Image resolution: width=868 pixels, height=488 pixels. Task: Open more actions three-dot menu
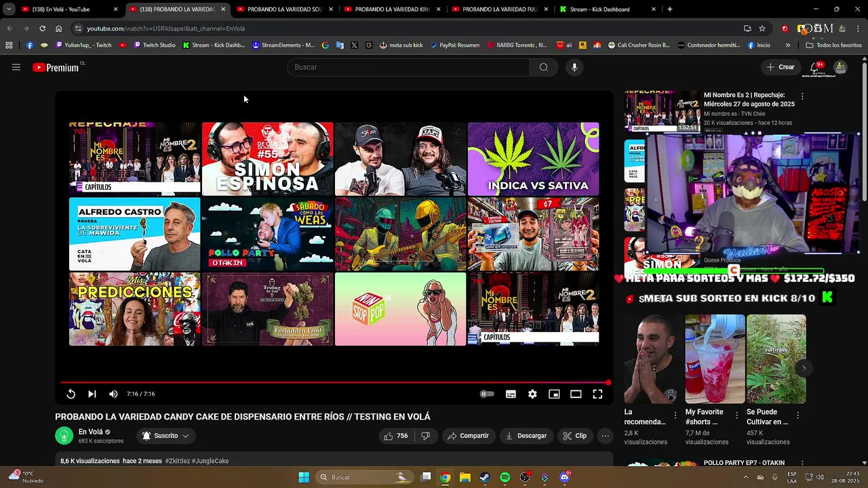[605, 436]
